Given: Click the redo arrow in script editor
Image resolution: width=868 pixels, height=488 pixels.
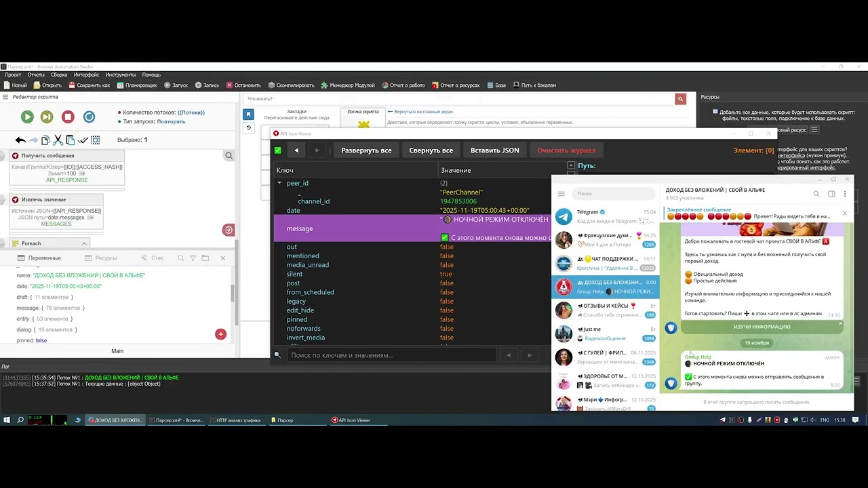Looking at the screenshot, I should (33, 140).
